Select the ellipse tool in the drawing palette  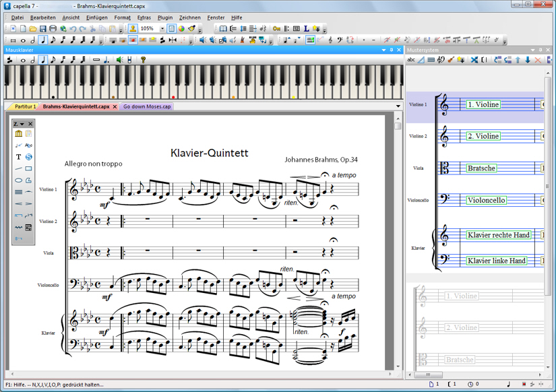18,180
